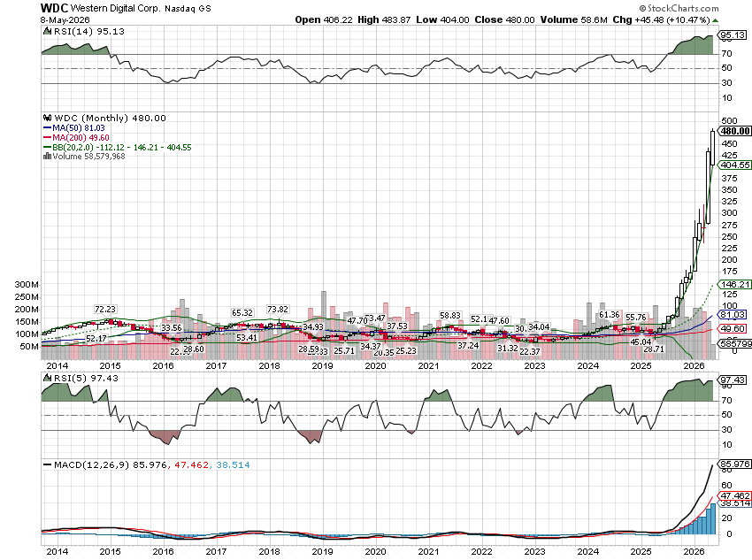
Task: Click the 480.00 last price tag on right axis
Action: click(x=734, y=131)
